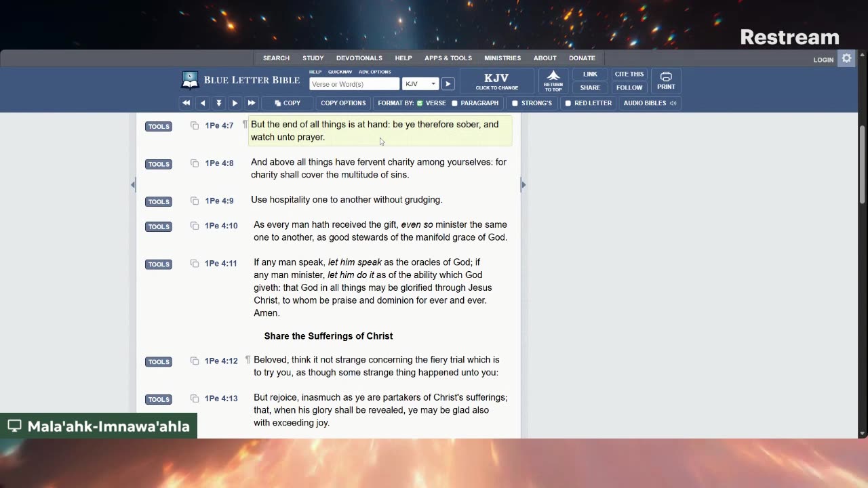Screen dimensions: 868x488
Task: Open Tools for verse 1Pe 4:9
Action: 159,202
